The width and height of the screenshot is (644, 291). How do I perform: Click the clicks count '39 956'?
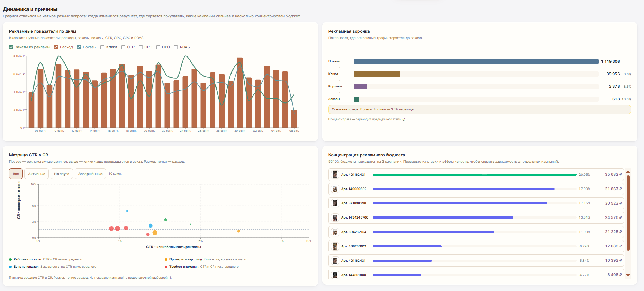[x=613, y=74]
